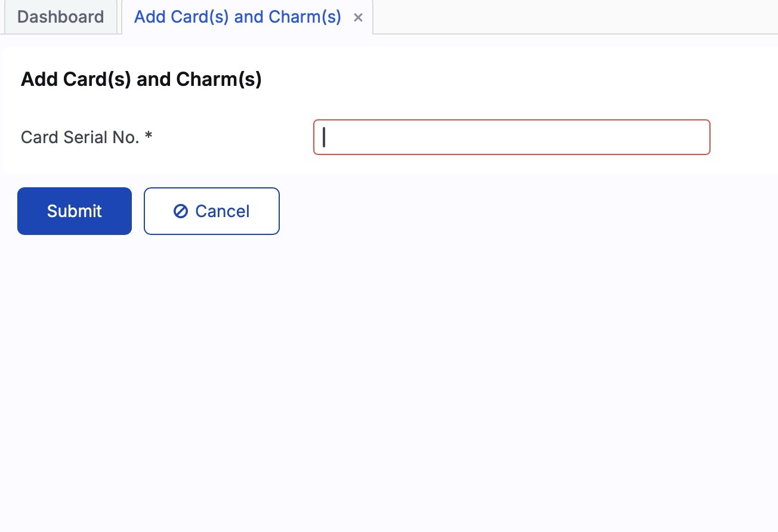Cancel the add card form

pyautogui.click(x=211, y=211)
